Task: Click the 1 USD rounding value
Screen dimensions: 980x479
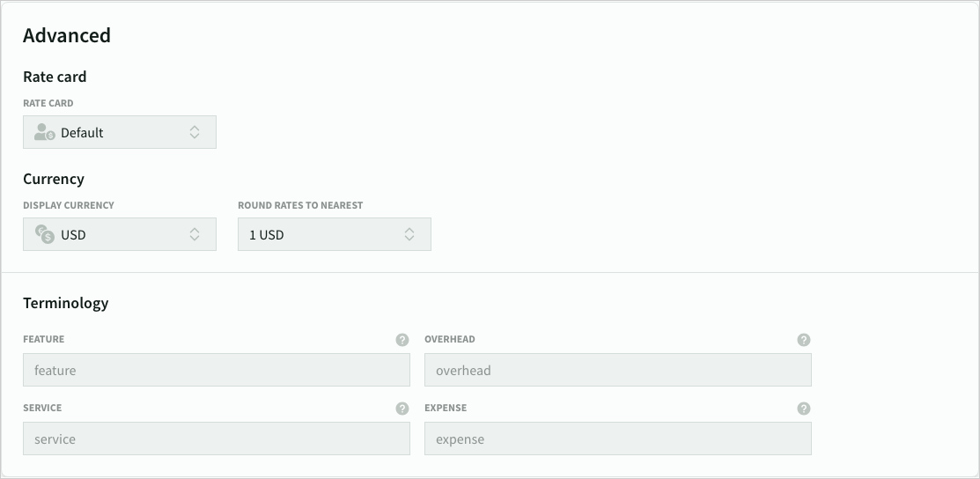Action: point(267,235)
